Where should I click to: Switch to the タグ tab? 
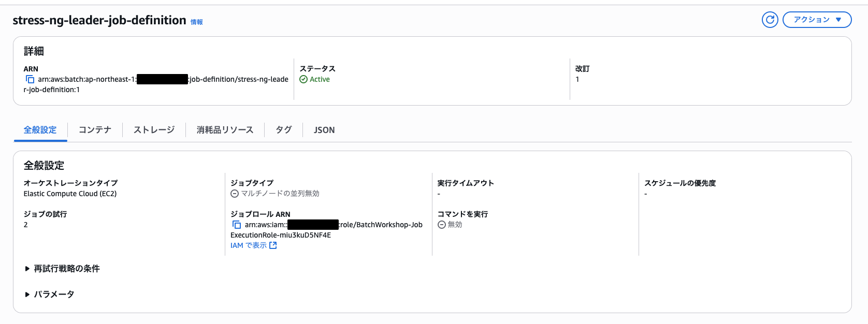283,130
